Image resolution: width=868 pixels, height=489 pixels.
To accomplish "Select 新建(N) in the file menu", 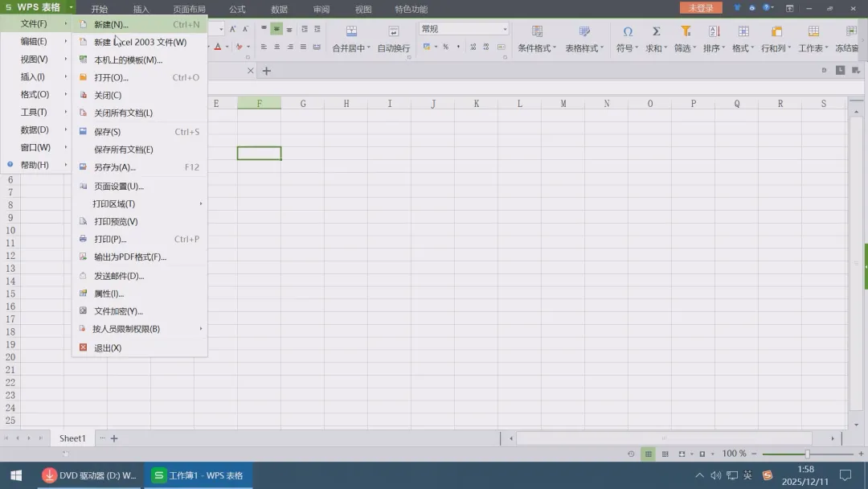I will (140, 24).
